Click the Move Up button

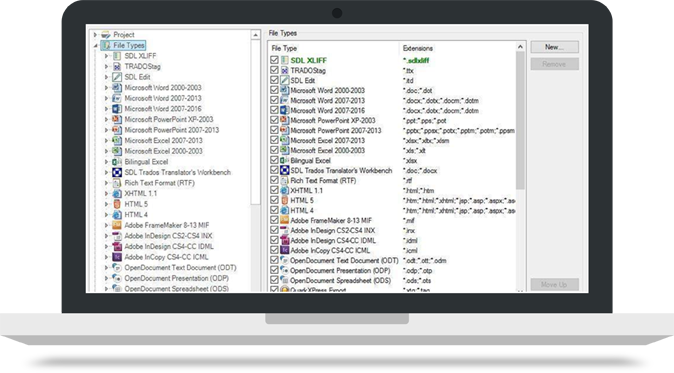click(x=555, y=284)
